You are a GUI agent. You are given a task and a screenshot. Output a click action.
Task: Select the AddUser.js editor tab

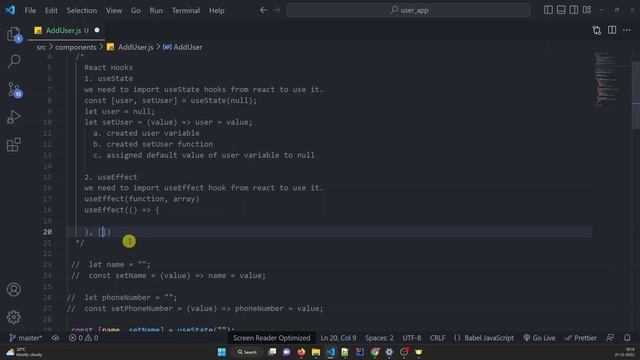pyautogui.click(x=66, y=30)
